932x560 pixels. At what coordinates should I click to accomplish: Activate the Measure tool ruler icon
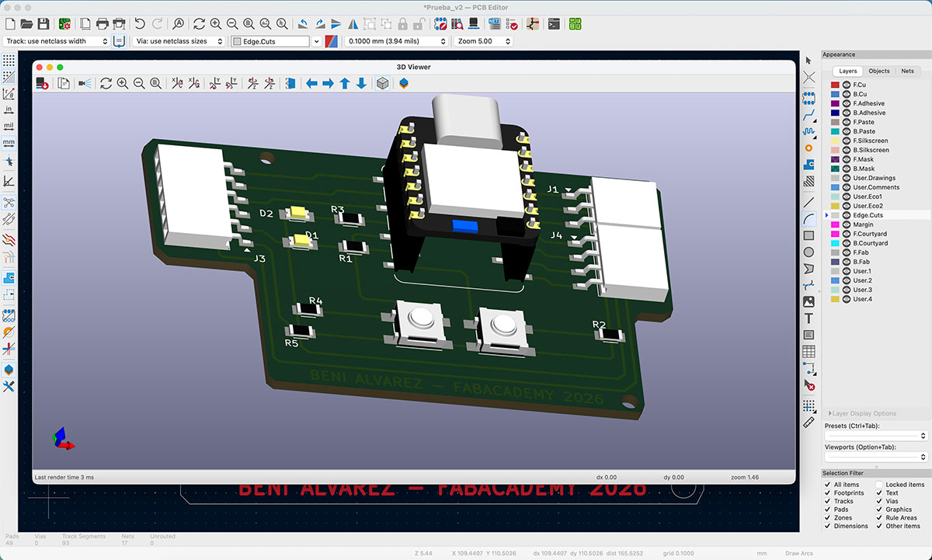tap(809, 422)
